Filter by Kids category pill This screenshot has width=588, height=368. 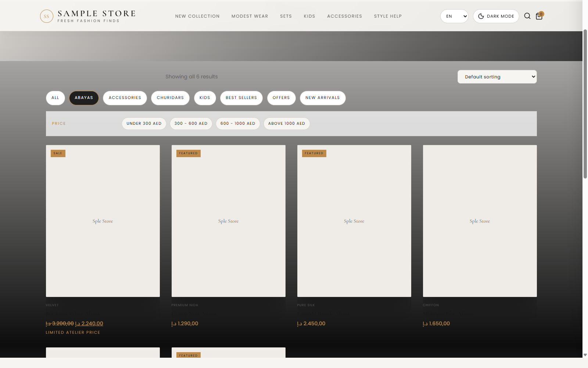point(205,98)
